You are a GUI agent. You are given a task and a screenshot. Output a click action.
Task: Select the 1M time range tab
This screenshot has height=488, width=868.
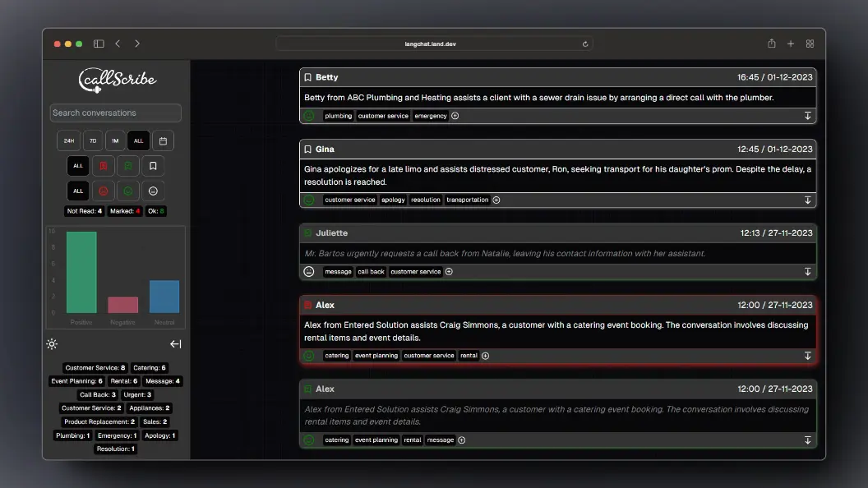(115, 140)
